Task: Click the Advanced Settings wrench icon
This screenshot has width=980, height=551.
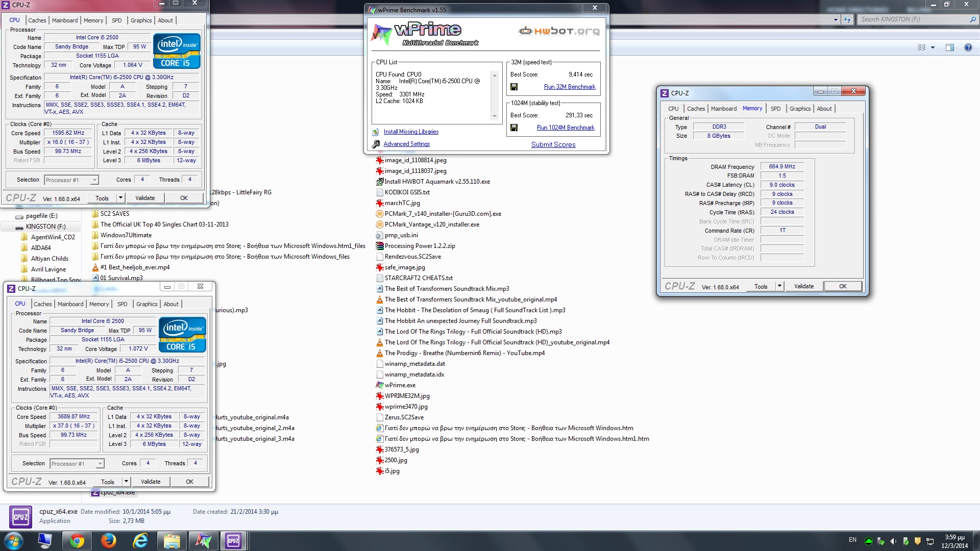Action: 376,144
